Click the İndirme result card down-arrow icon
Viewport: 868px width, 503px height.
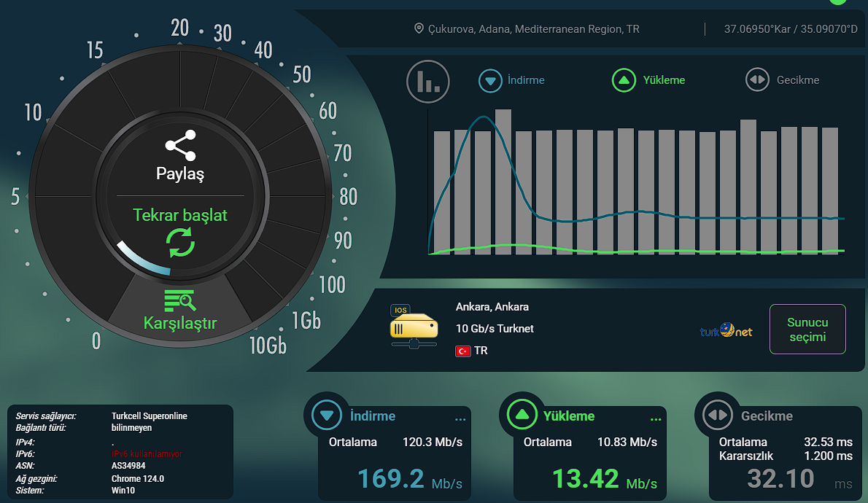[x=327, y=415]
